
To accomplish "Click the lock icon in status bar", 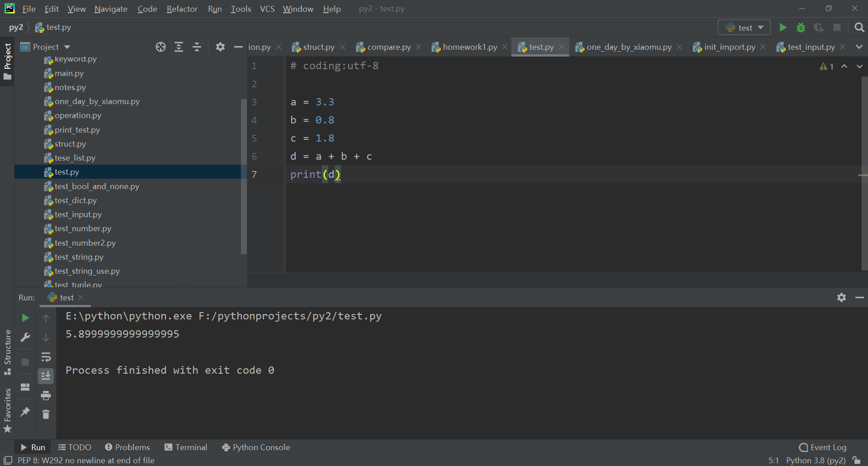I will (x=857, y=460).
